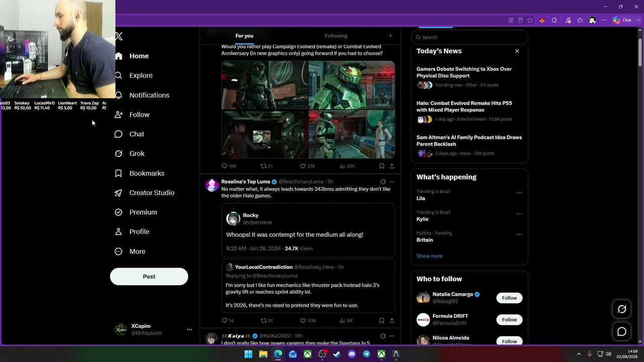644x362 pixels.
Task: Open the floating Grok button
Action: tap(622, 309)
